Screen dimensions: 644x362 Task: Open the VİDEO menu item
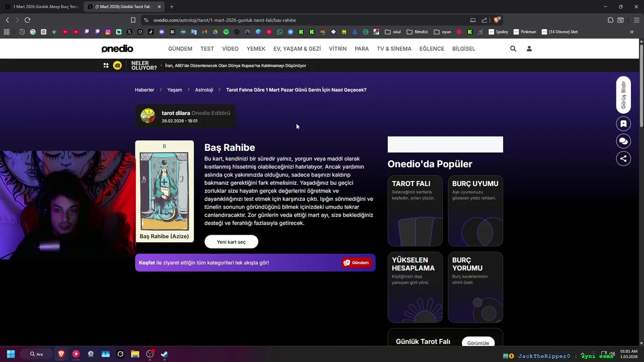click(x=230, y=49)
